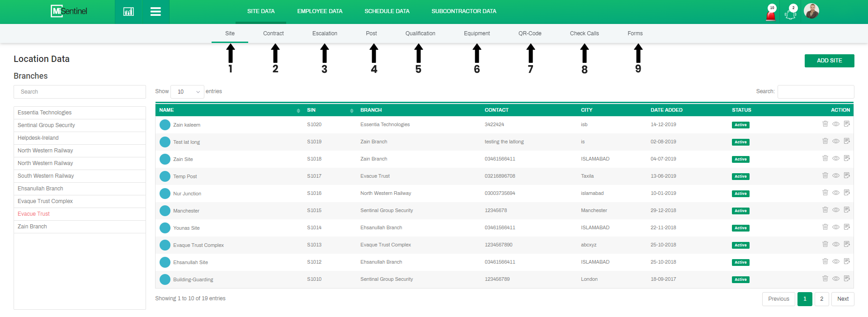This screenshot has width=868, height=317.
Task: Switch to the Contract tab
Action: tap(274, 33)
